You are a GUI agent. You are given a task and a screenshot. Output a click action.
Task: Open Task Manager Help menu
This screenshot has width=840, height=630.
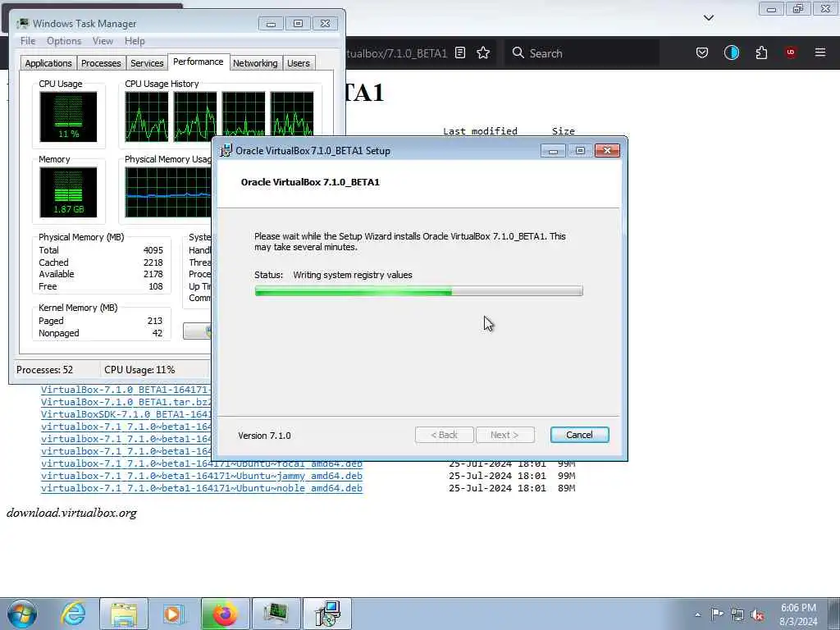[135, 41]
